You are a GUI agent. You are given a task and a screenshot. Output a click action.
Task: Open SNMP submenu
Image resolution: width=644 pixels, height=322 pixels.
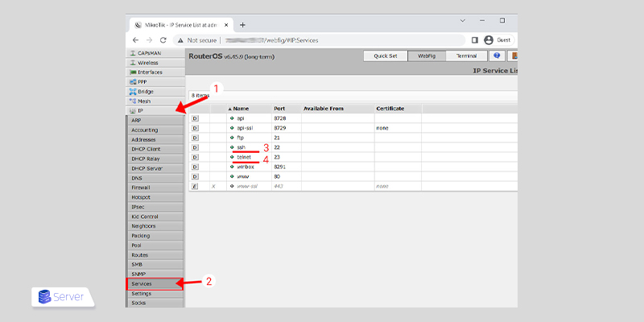click(x=155, y=274)
